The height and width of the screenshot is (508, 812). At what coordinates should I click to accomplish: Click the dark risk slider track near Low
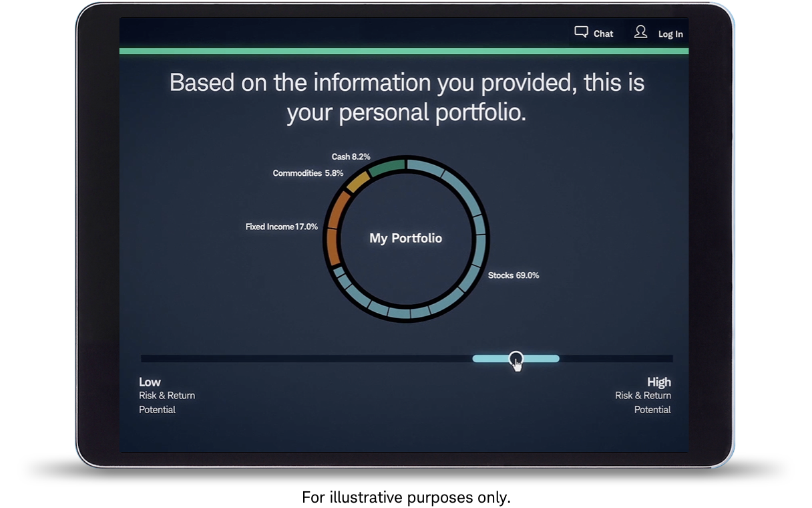(x=306, y=359)
